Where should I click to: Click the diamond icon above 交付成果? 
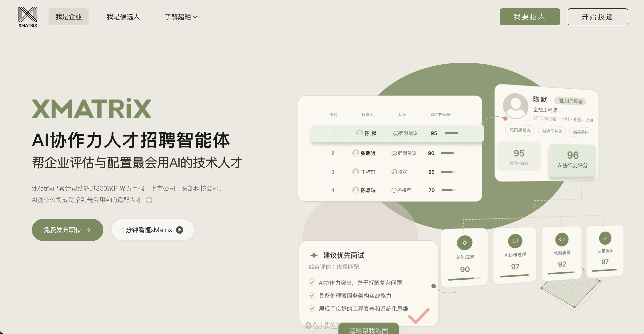pyautogui.click(x=465, y=243)
